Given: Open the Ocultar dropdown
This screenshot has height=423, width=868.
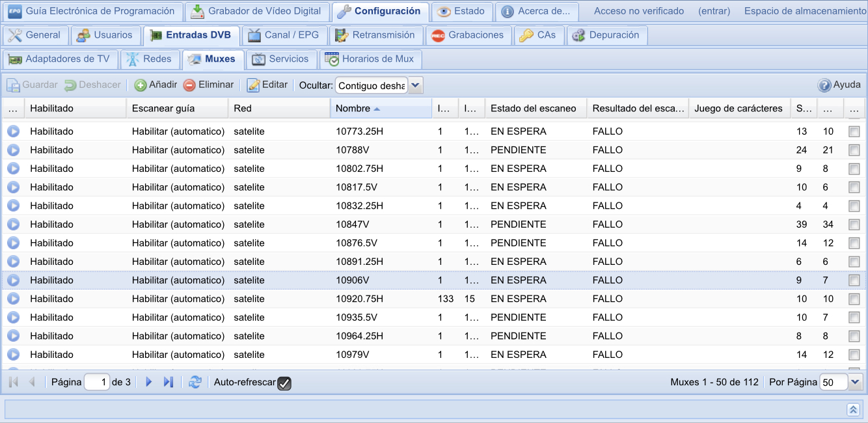Looking at the screenshot, I should click(x=416, y=85).
